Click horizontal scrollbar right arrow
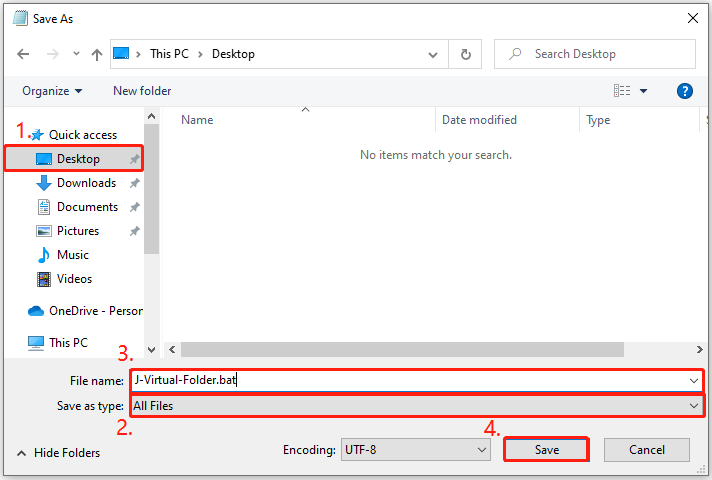 [x=699, y=350]
